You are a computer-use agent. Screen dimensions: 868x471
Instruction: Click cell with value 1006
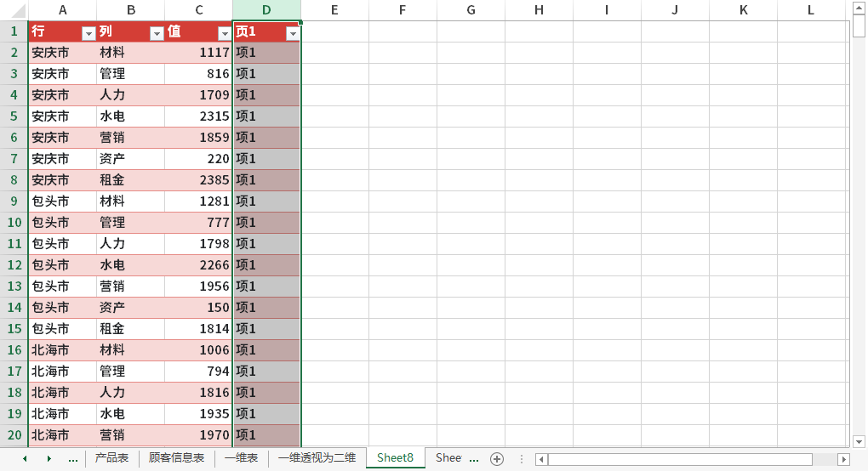(199, 350)
